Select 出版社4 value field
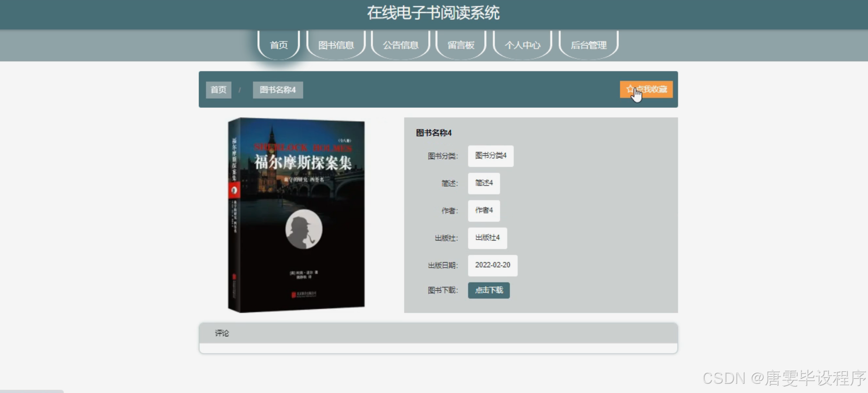868x393 pixels. [487, 238]
